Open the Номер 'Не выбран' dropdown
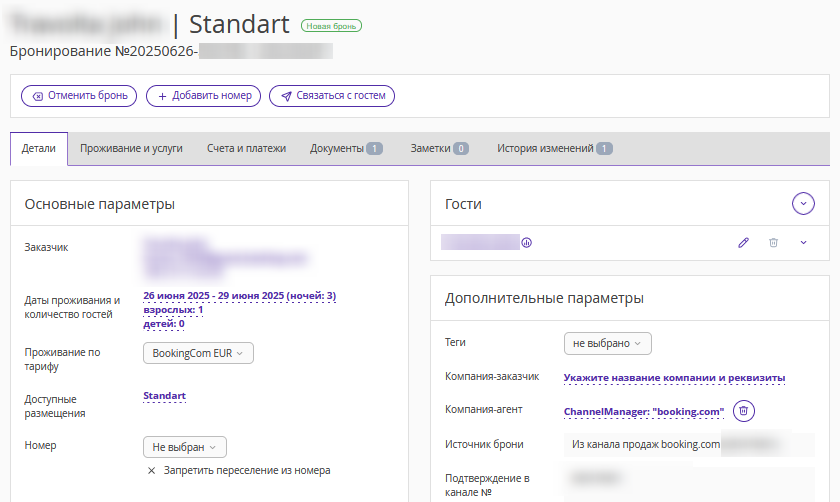The image size is (840, 502). point(185,447)
